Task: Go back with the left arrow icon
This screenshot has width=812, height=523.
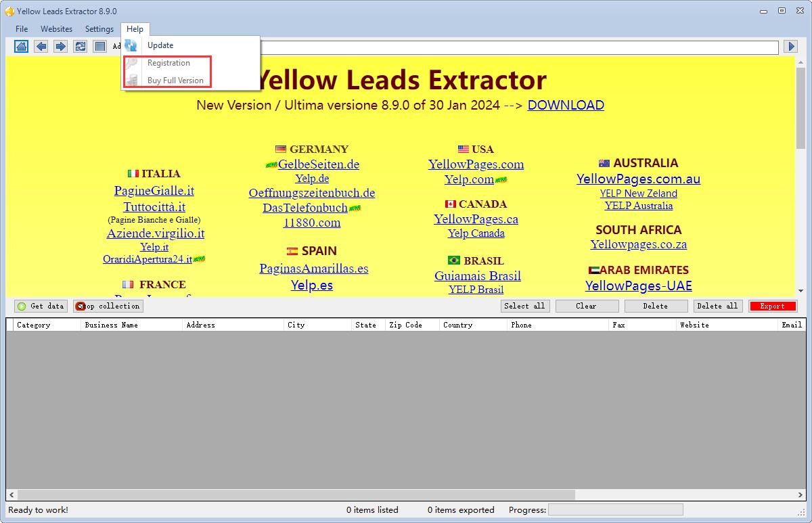Action: click(41, 46)
